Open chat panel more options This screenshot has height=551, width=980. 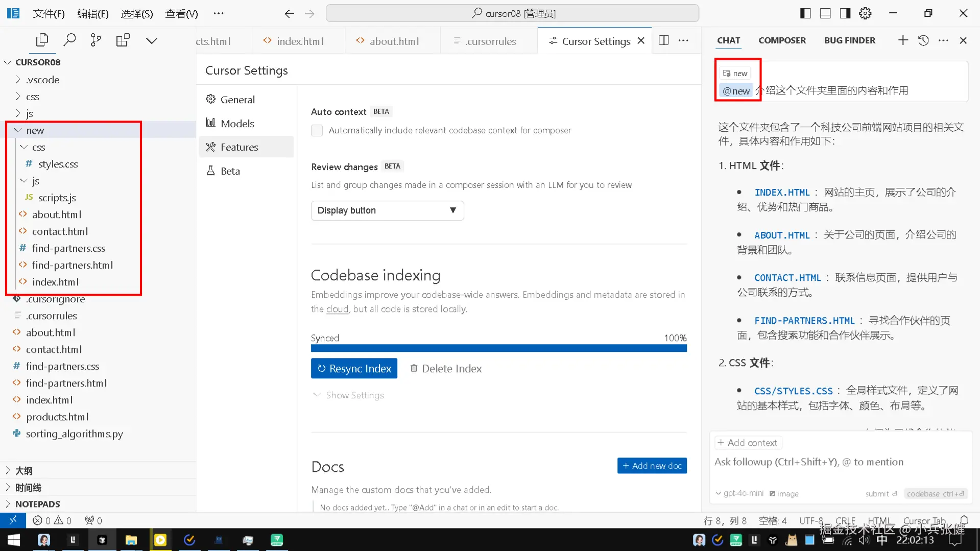(943, 40)
